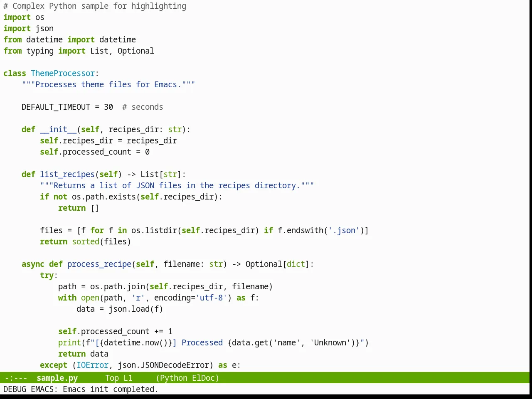Screen dimensions: 532x399
Task: Place cursor on 'List, Optional' import
Action: [122, 51]
